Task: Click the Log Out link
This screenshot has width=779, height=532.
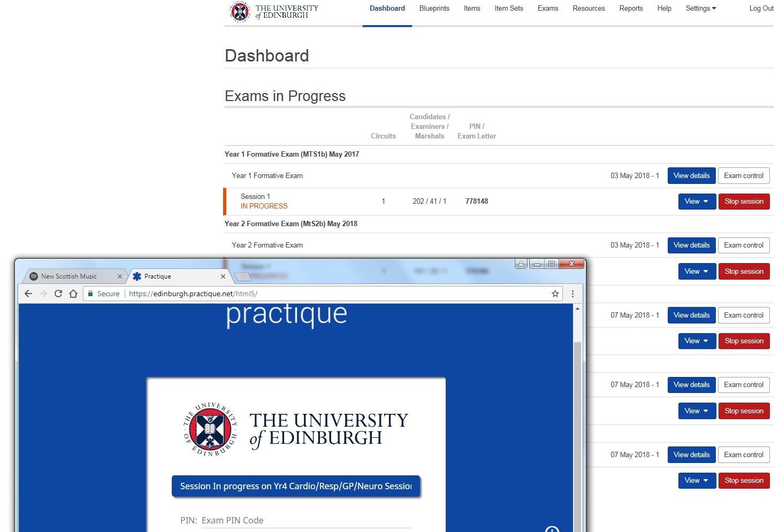Action: pyautogui.click(x=761, y=9)
